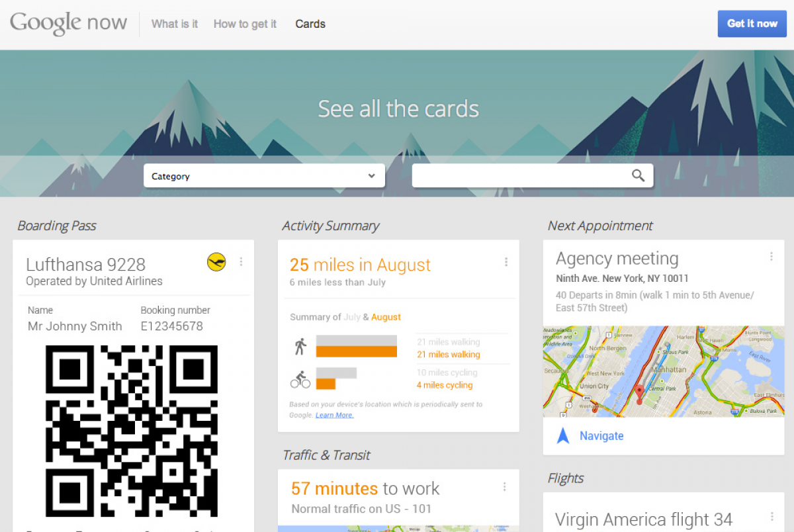Open Activity Summary card overflow menu

506,262
